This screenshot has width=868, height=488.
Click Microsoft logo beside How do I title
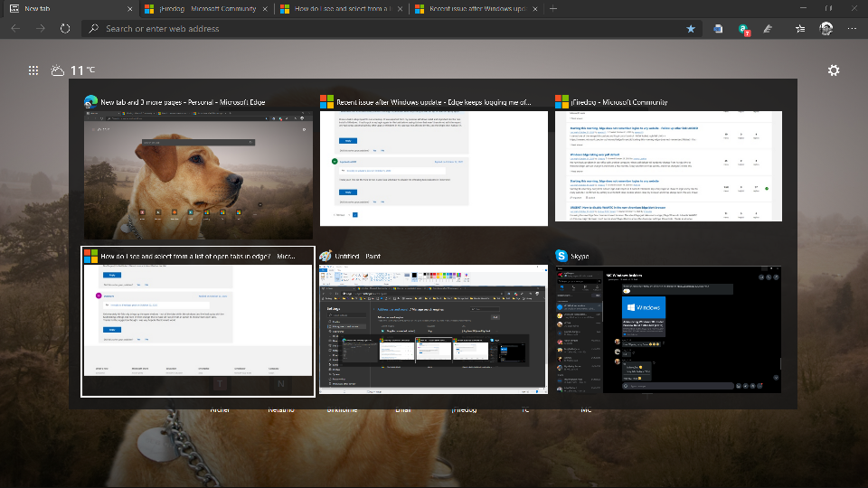[x=90, y=256]
